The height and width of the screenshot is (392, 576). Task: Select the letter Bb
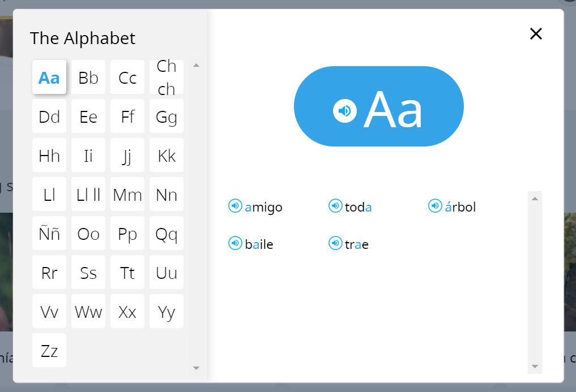[88, 77]
